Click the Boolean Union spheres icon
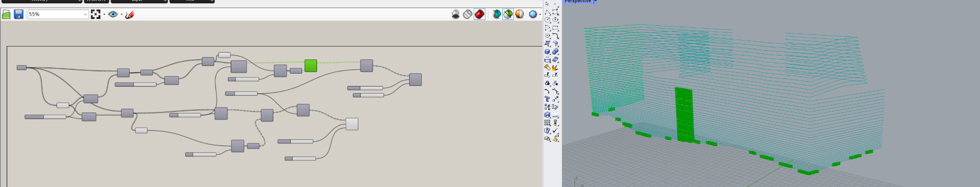This screenshot has height=187, width=980. (x=555, y=51)
